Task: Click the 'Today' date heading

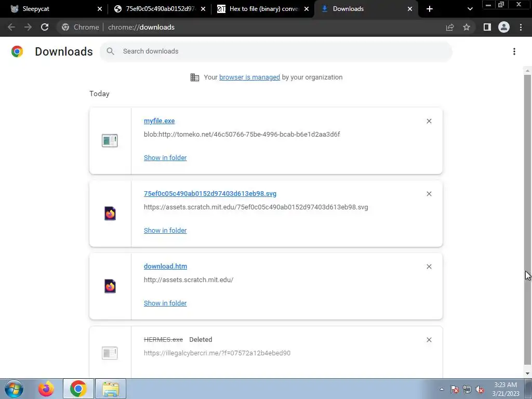Action: [x=99, y=94]
